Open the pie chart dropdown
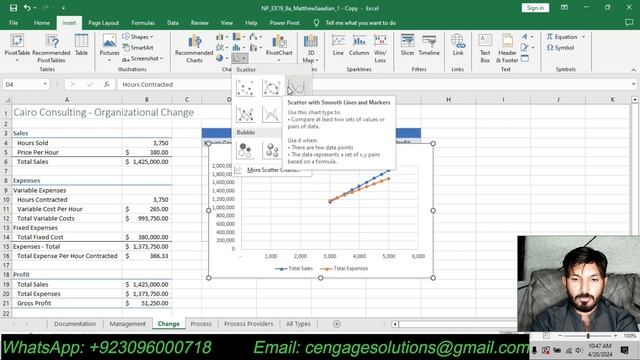The image size is (640, 360). pos(222,58)
